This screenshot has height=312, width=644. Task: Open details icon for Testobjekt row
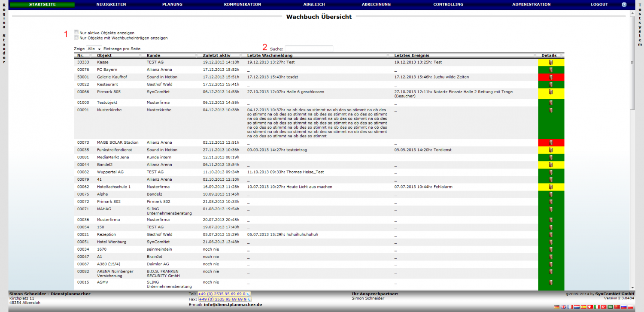tap(551, 103)
